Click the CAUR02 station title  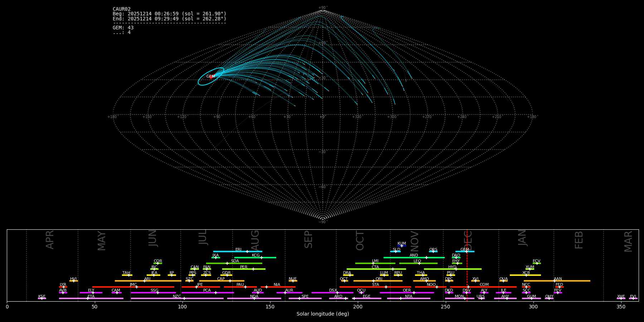(122, 9)
